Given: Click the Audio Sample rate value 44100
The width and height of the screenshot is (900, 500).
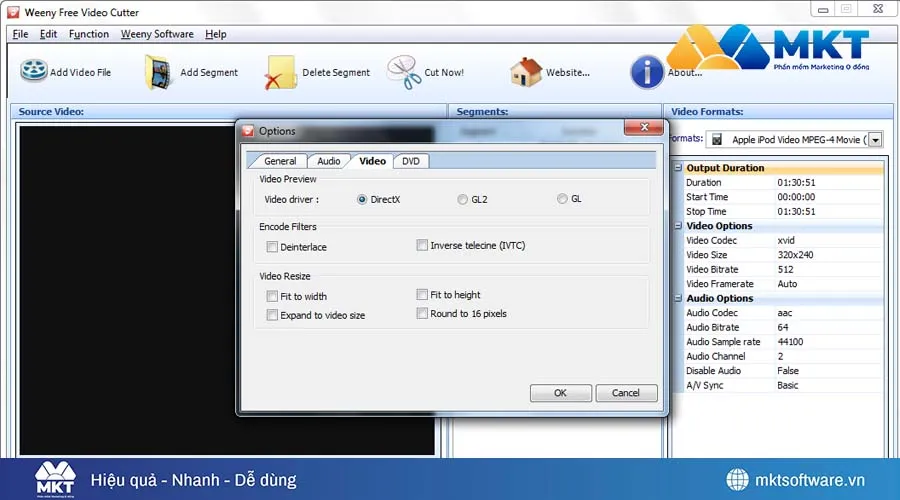Looking at the screenshot, I should pos(790,342).
